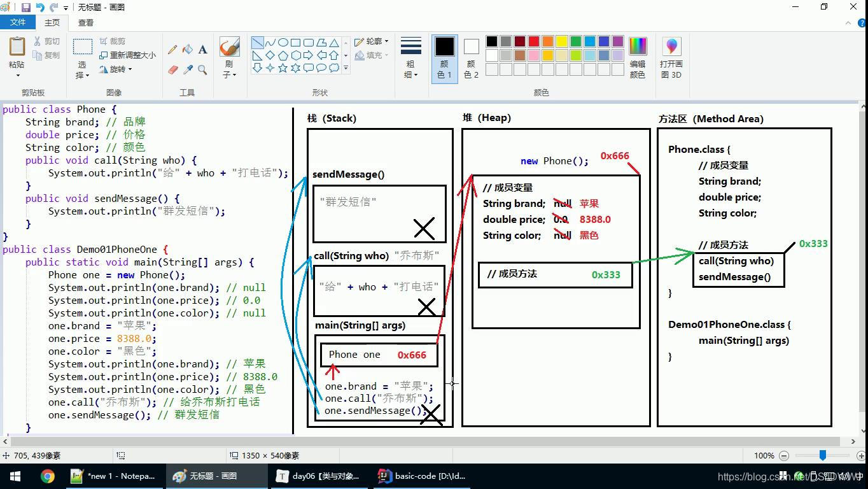868x489 pixels.
Task: Switch to the 主页 home tab
Action: (52, 22)
